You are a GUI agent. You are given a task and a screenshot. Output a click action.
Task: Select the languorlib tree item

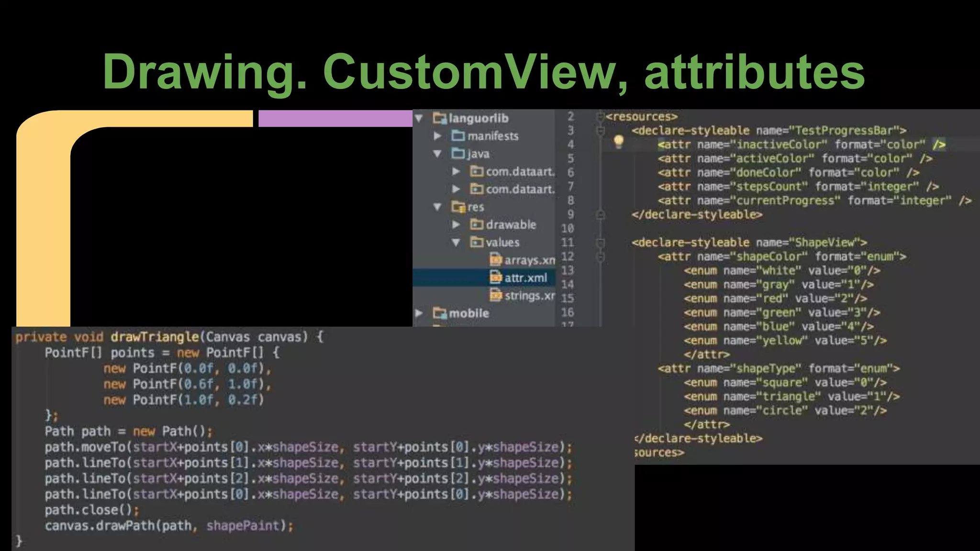coord(479,118)
